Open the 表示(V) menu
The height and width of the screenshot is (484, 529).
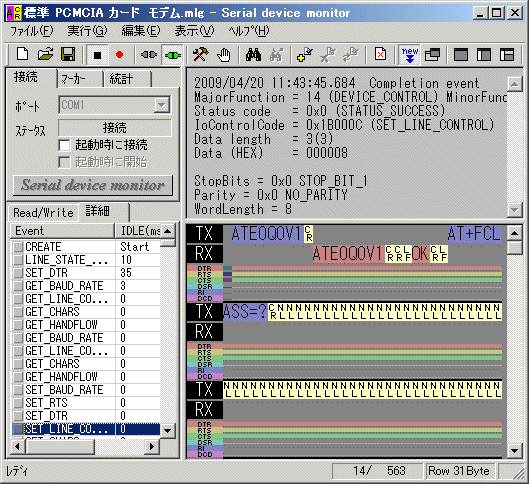point(194,31)
